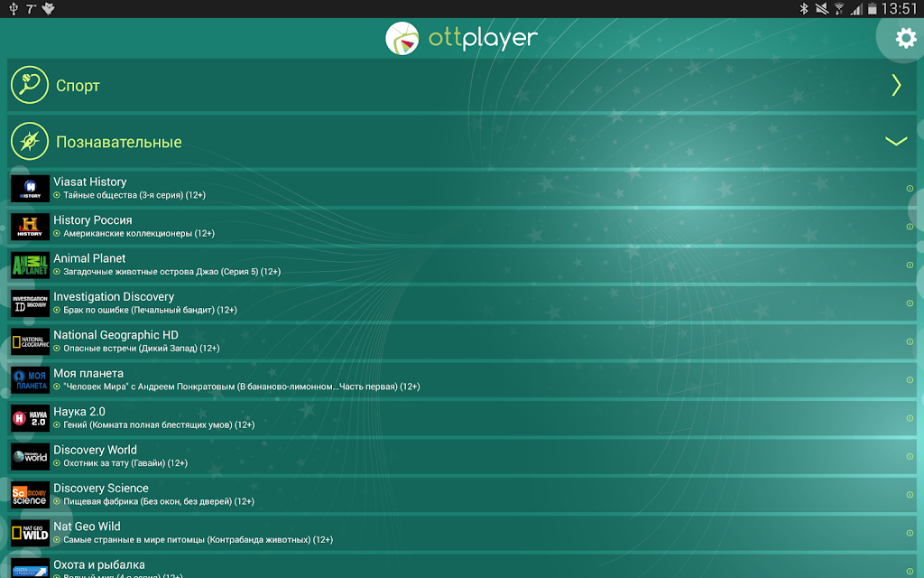924x578 pixels.
Task: Click the History Россия channel logo
Action: (x=30, y=227)
